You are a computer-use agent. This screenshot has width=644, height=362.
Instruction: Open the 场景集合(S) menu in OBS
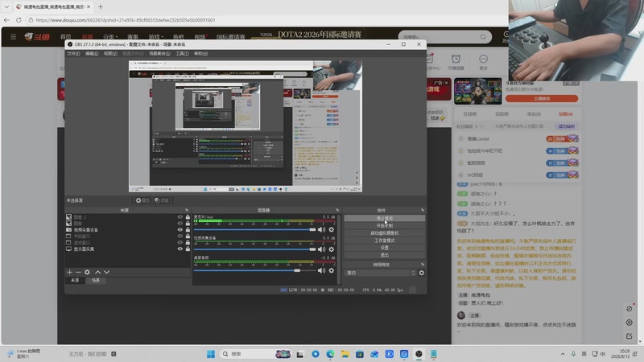pyautogui.click(x=159, y=53)
